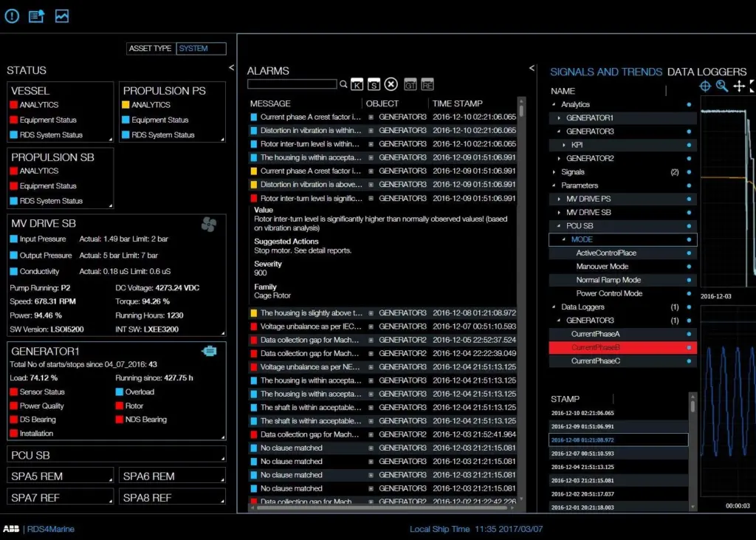Switch to SIGNALS AND TRENDS tab

pyautogui.click(x=606, y=72)
